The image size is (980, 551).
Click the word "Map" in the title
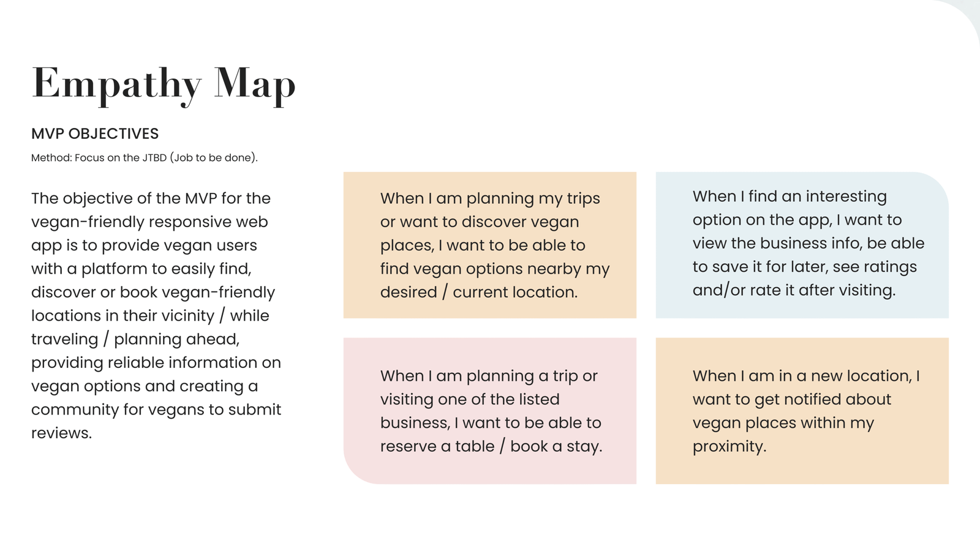coord(255,84)
